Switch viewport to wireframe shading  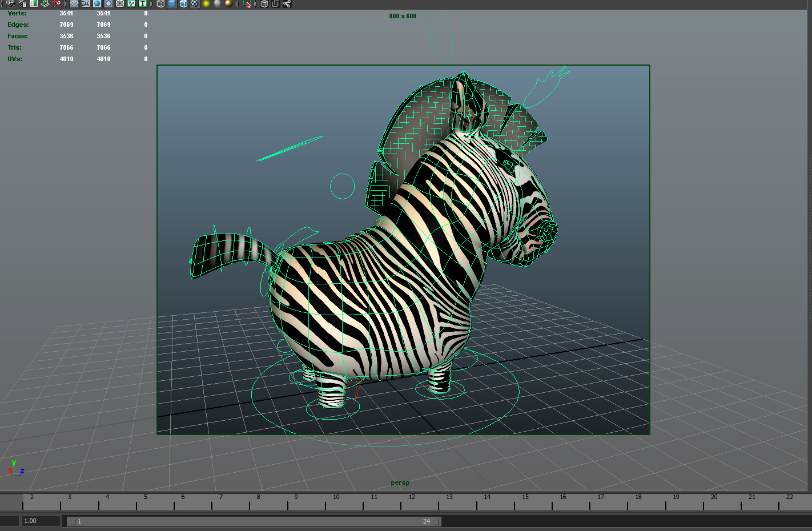coord(161,3)
